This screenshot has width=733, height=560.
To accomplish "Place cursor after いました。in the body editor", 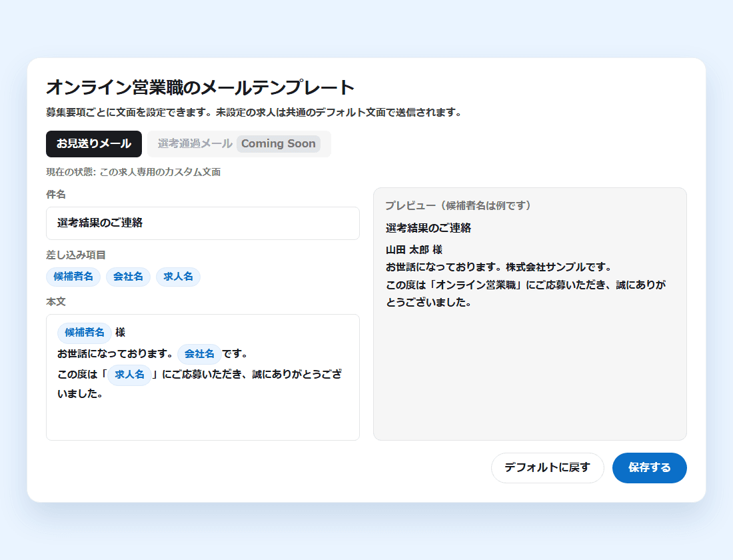I will click(104, 394).
